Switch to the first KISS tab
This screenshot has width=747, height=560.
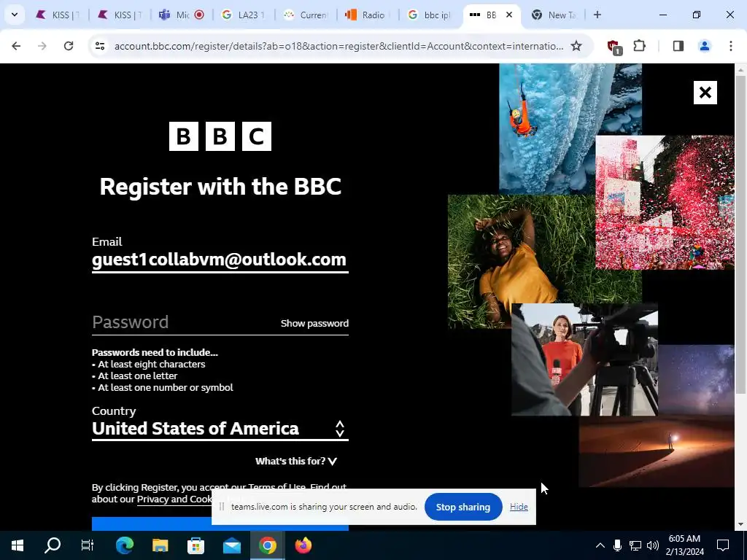coord(57,15)
